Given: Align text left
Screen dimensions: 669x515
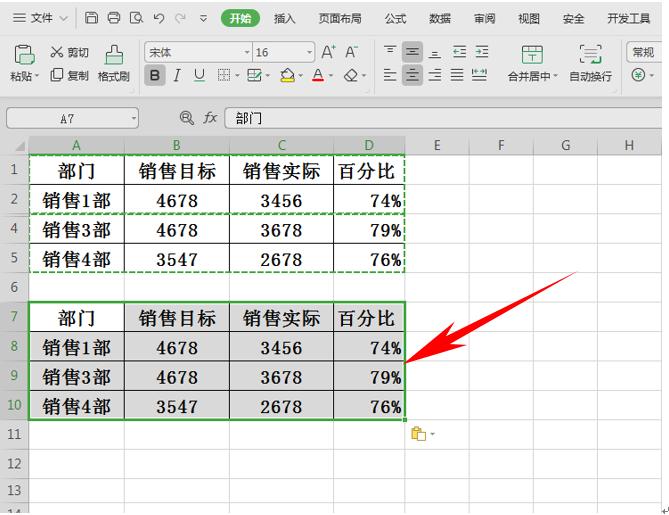Looking at the screenshot, I should click(390, 76).
